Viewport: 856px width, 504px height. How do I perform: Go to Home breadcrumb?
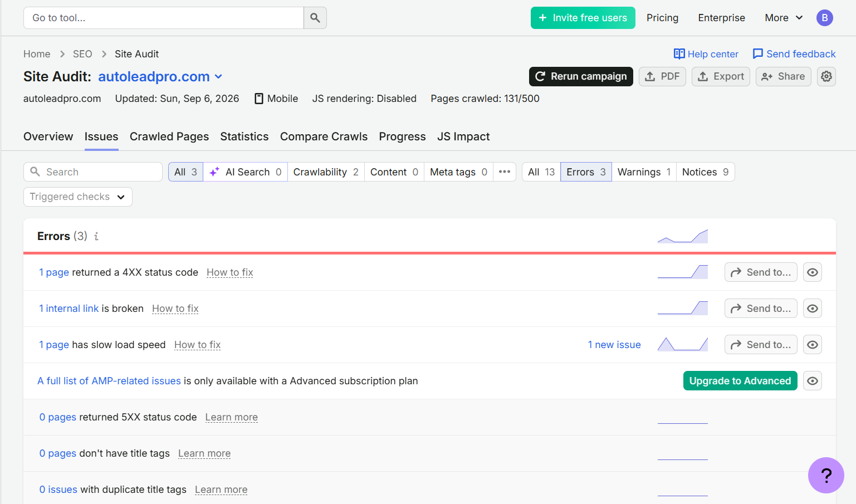pyautogui.click(x=37, y=54)
